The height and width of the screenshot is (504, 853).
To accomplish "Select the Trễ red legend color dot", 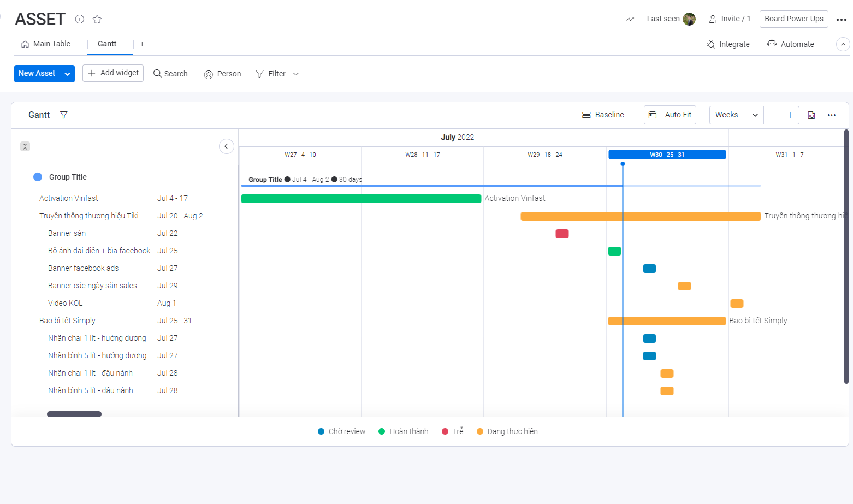I will click(x=445, y=431).
